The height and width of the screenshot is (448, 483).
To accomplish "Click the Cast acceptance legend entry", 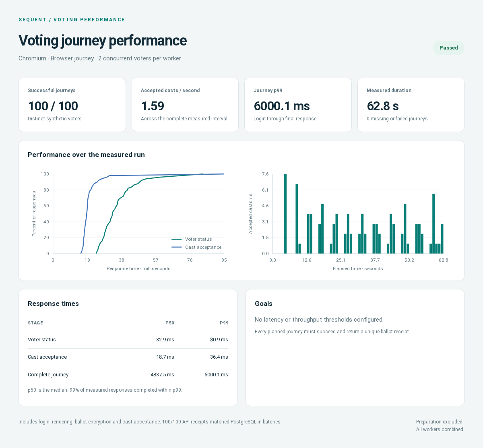I will pos(196,247).
